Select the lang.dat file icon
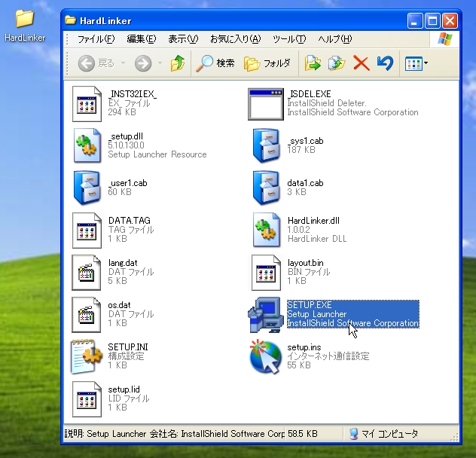The height and width of the screenshot is (458, 476). pyautogui.click(x=86, y=273)
